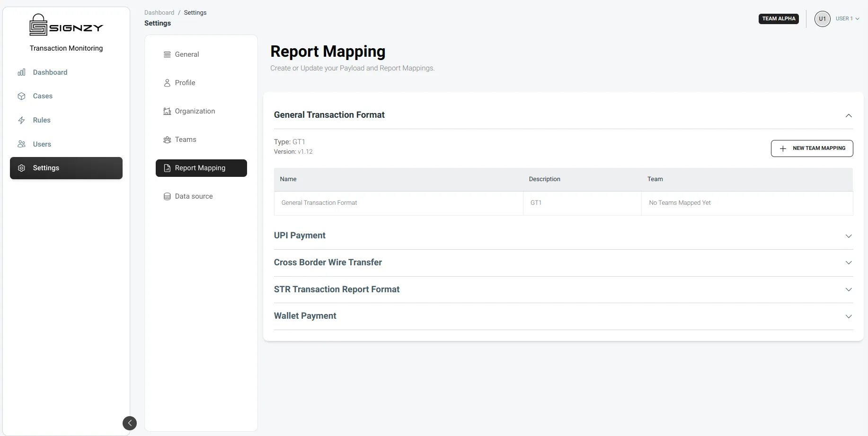Click the General Transaction Format table cell

pos(399,203)
